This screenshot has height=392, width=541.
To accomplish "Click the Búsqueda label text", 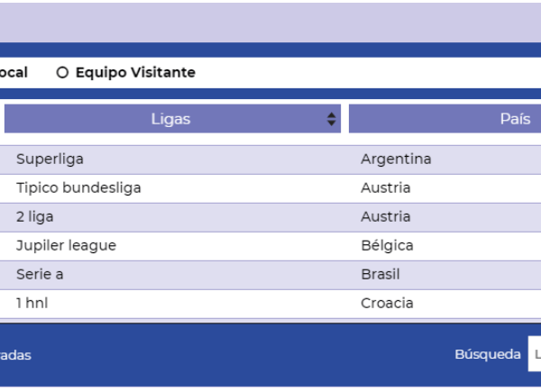I will pos(488,355).
